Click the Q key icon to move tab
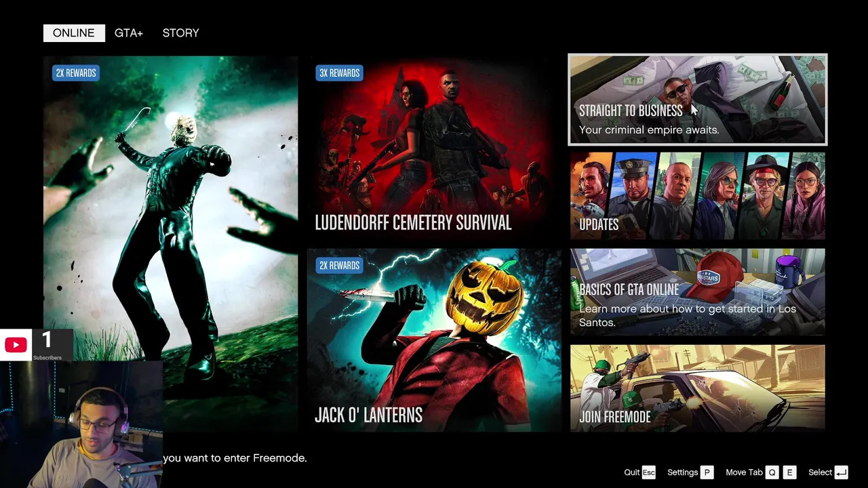 (772, 472)
